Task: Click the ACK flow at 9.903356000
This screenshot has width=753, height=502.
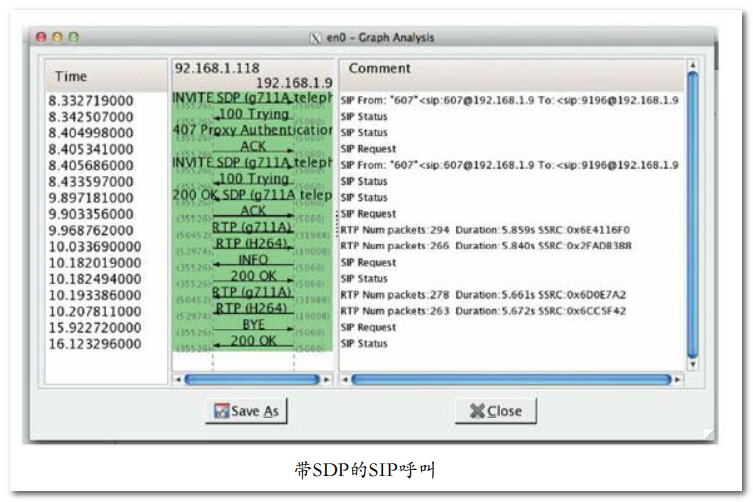Action: 253,211
